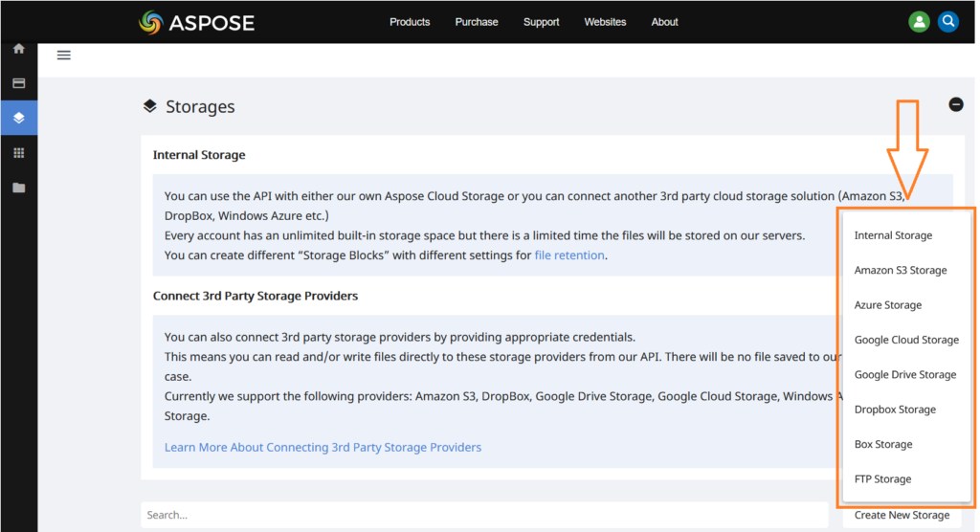Open the Create New Storage dropdown
The image size is (980, 532).
(902, 515)
